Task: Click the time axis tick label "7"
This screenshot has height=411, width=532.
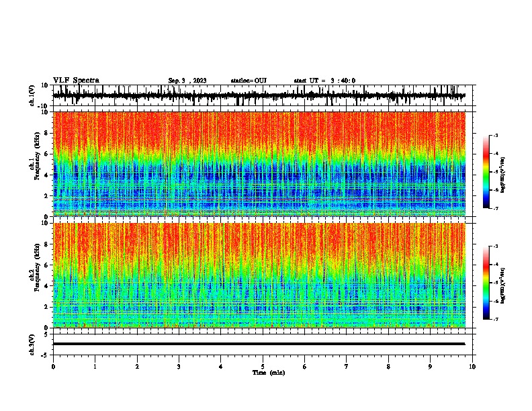Action: point(347,367)
